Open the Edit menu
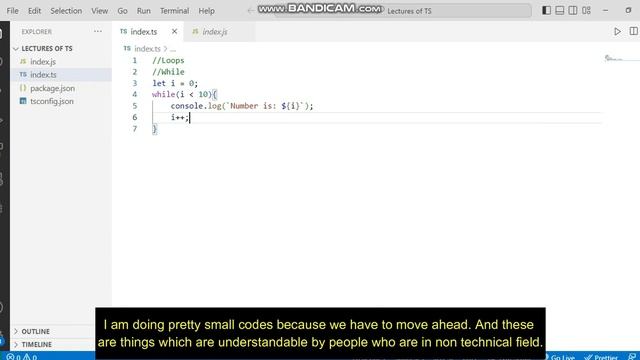 [34, 11]
